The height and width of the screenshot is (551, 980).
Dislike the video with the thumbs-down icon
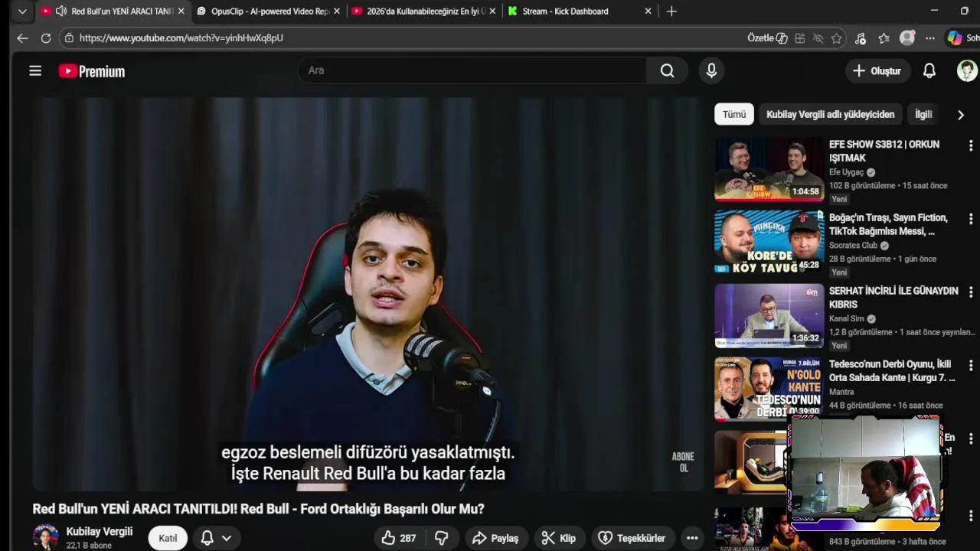click(441, 538)
